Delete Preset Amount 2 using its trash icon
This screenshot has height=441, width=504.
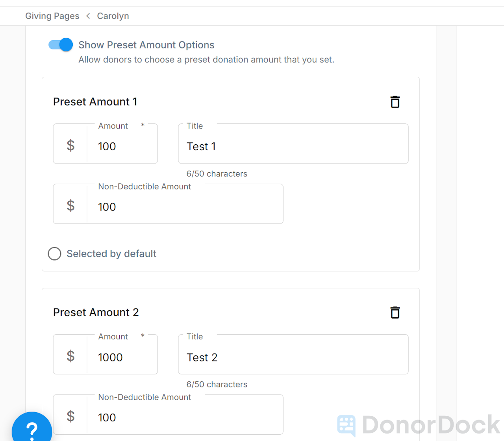(395, 312)
